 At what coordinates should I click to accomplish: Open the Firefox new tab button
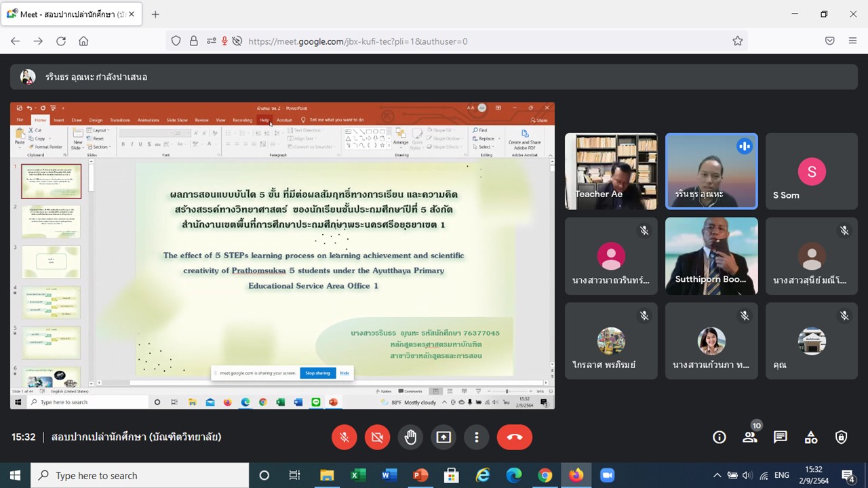155,14
